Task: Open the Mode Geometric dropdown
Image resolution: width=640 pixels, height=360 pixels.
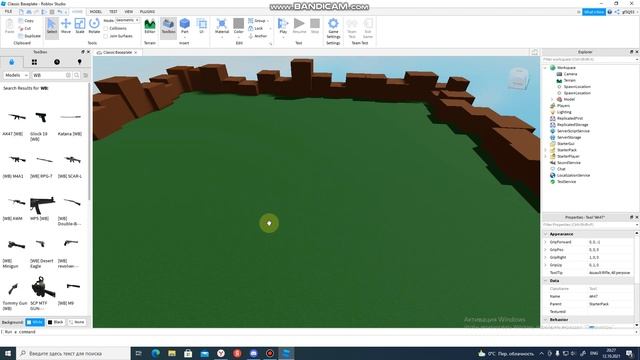Action: [x=127, y=20]
